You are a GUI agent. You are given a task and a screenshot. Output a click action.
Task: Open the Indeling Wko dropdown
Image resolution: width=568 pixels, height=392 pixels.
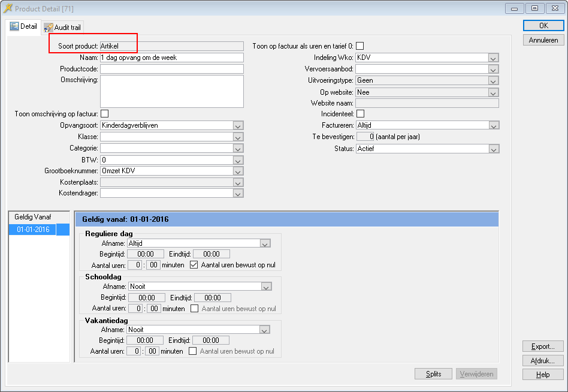[x=493, y=58]
